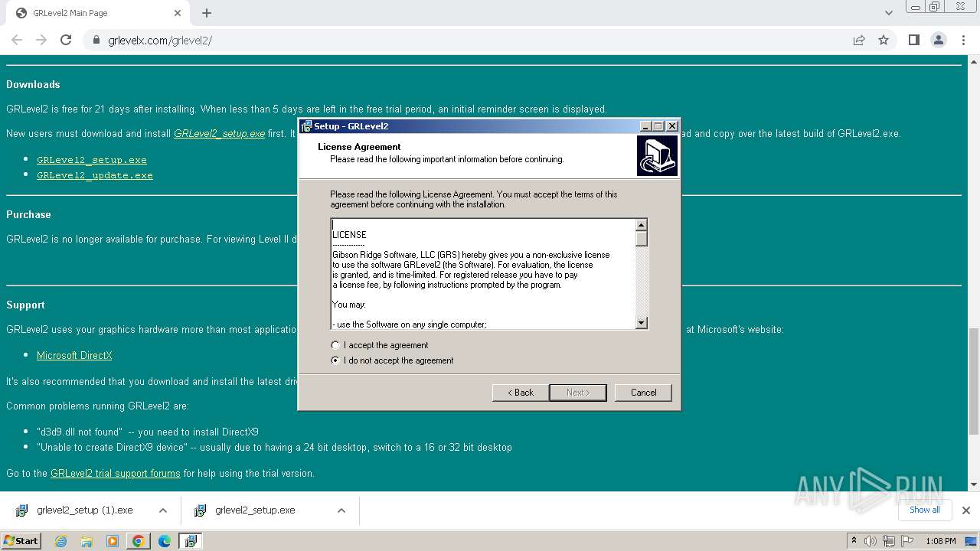Click the setup installer computer icon
This screenshot has height=551, width=980.
(x=657, y=156)
